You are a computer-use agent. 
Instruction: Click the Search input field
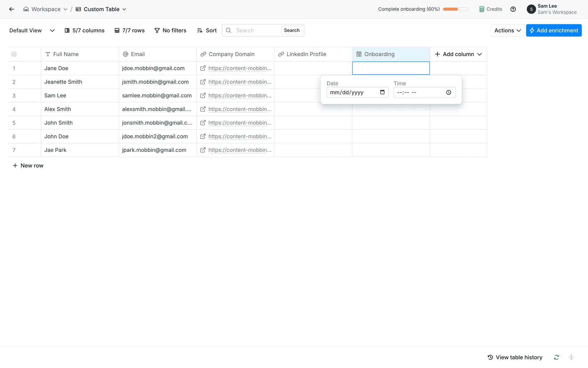pos(257,30)
